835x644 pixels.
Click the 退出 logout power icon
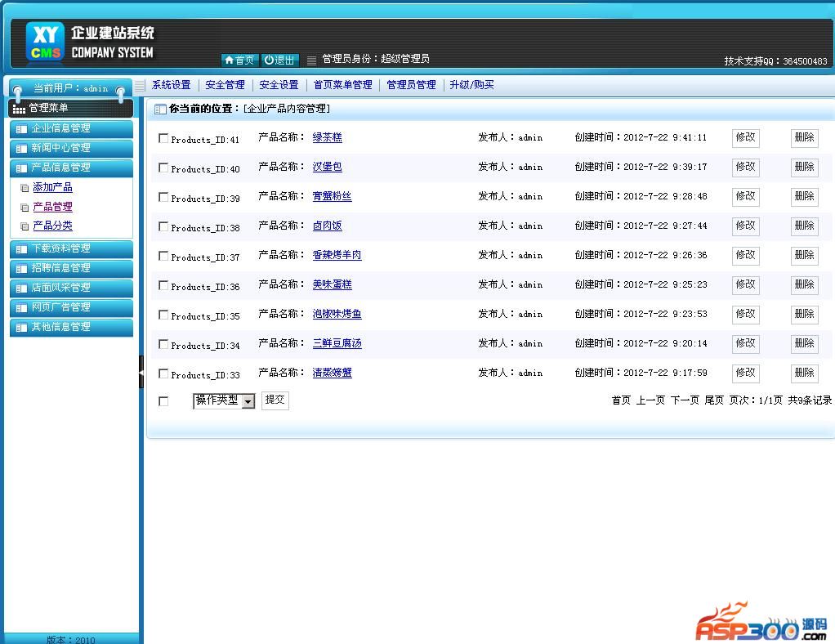coord(270,60)
